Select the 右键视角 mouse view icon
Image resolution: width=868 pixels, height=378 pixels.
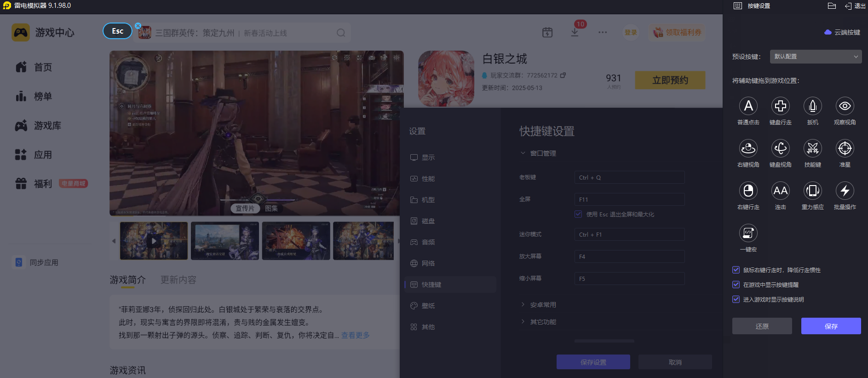748,148
